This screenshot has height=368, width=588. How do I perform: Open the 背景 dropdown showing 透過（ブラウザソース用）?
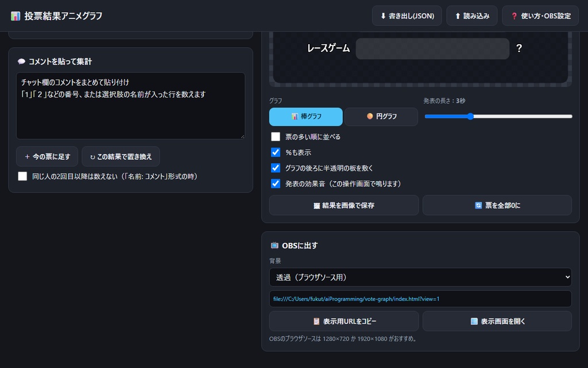click(x=420, y=277)
